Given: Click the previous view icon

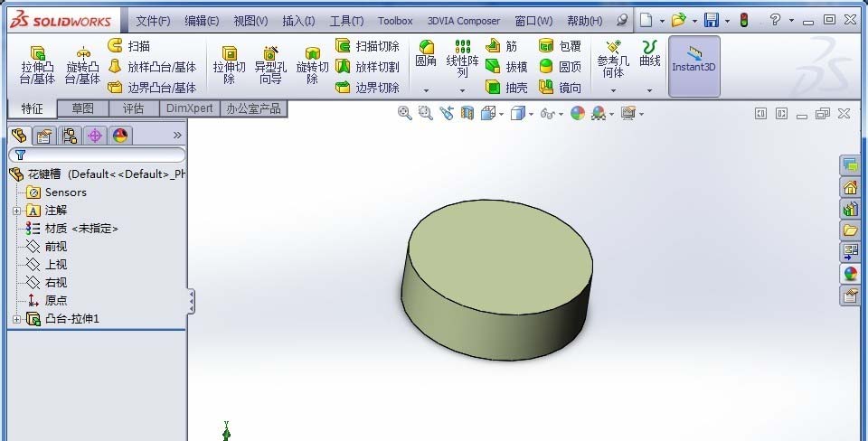Looking at the screenshot, I should [446, 114].
